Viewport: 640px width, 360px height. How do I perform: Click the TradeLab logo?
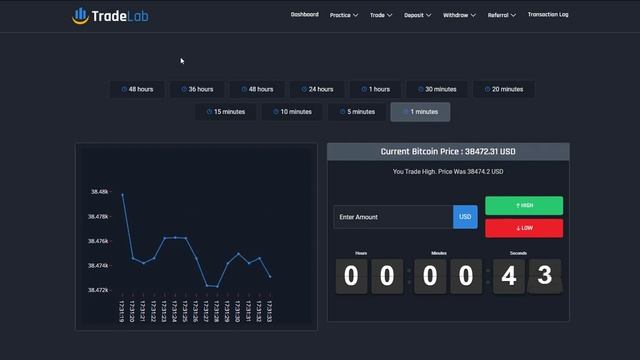pos(110,16)
